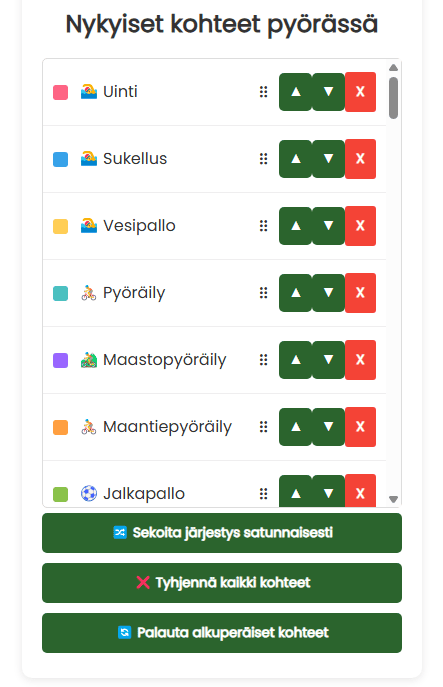Click drag handle beside Uinti
Image resolution: width=443 pixels, height=687 pixels.
coord(263,92)
